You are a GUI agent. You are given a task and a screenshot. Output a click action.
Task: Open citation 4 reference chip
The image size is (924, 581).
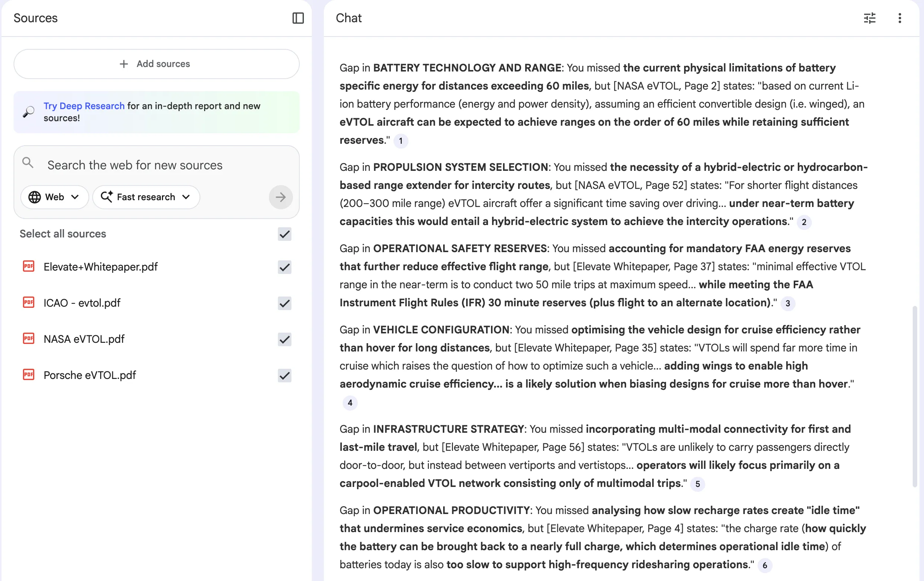pyautogui.click(x=349, y=403)
